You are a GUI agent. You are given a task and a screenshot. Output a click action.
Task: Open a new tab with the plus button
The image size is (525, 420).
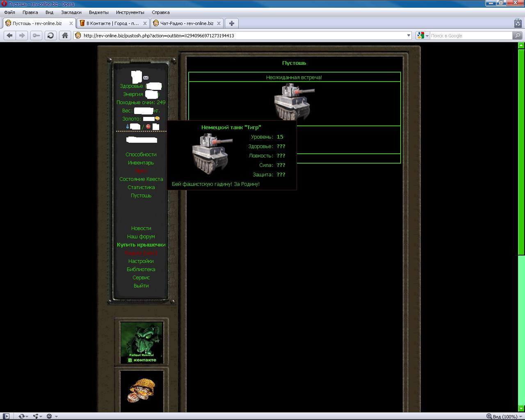tap(231, 23)
